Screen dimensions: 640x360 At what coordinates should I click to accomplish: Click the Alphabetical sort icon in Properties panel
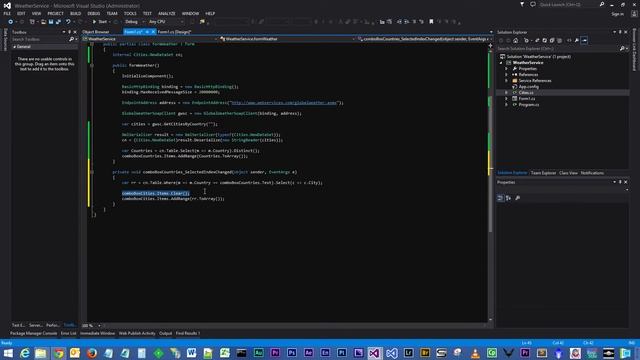click(509, 198)
